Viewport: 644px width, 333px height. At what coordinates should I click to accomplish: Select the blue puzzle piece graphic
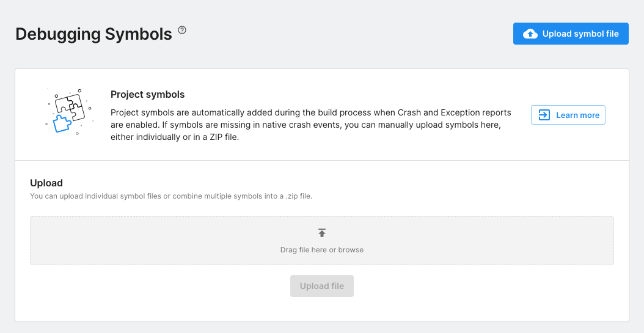62,124
